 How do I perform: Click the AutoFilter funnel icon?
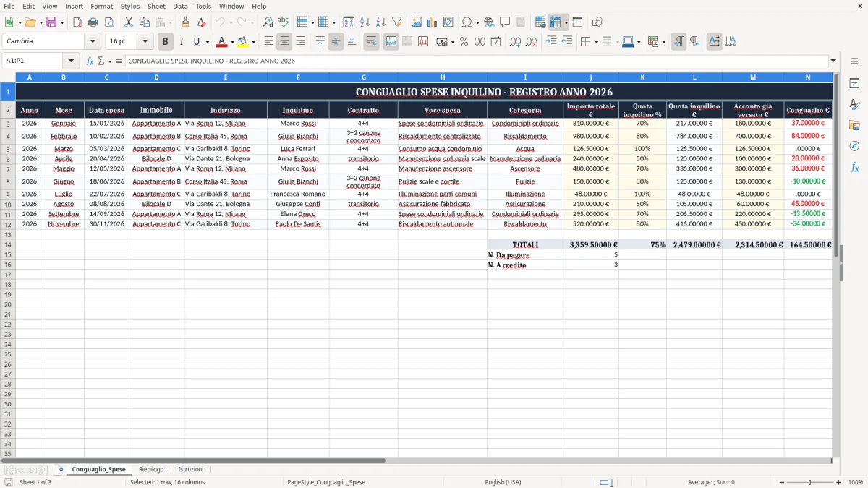point(396,22)
